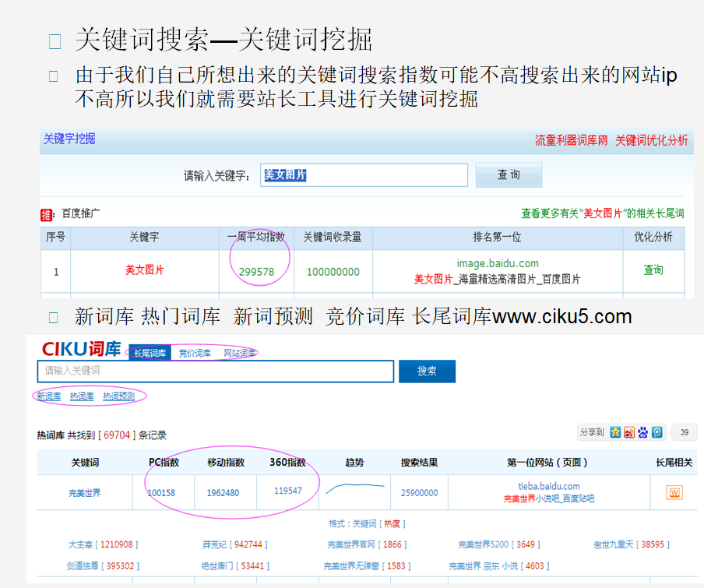This screenshot has height=588, width=704.
Task: Click the 查 询 button beside the keyword field
Action: point(509,174)
